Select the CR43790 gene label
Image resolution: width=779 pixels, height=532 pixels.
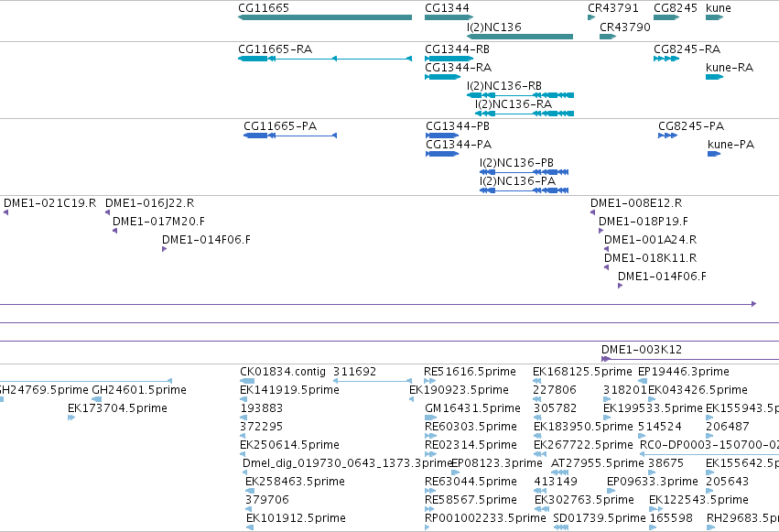coord(625,27)
